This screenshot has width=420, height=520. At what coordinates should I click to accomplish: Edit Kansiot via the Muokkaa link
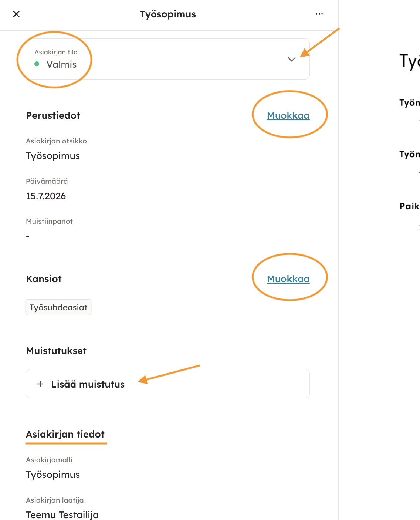tap(288, 279)
